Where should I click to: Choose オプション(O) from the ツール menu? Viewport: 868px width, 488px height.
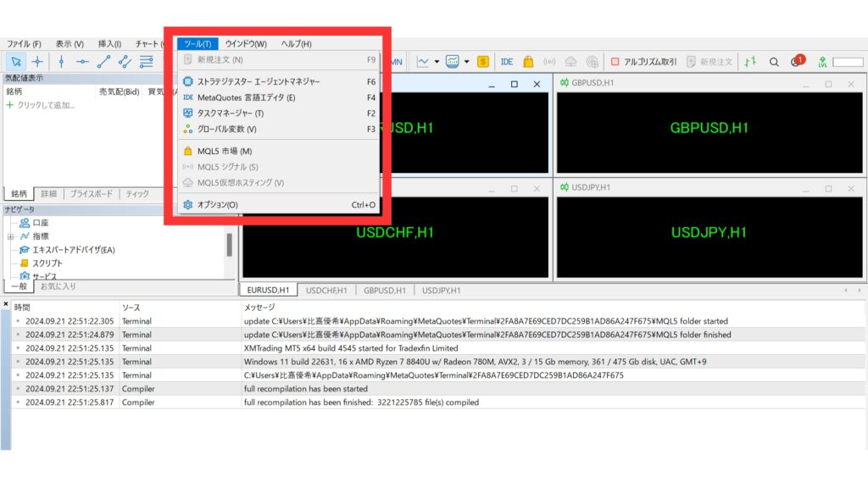[217, 205]
